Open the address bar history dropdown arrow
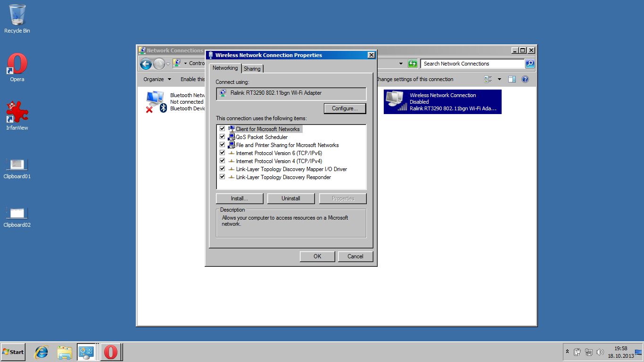Screen dimensions: 644x362 [401, 64]
